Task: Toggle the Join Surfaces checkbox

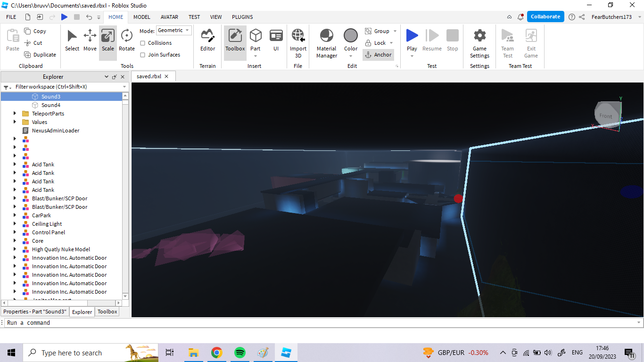Action: click(143, 55)
